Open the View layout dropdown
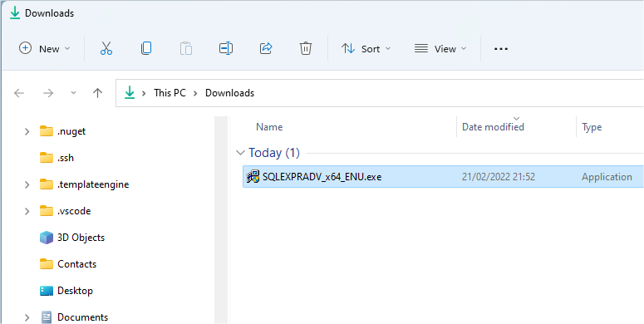Screen dimensions: 644x324 click(x=440, y=49)
